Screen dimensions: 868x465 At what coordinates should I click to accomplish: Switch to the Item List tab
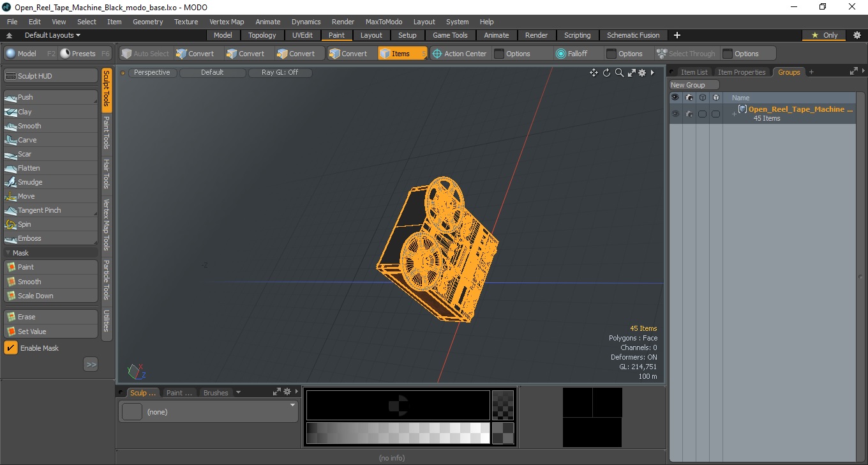pyautogui.click(x=694, y=72)
